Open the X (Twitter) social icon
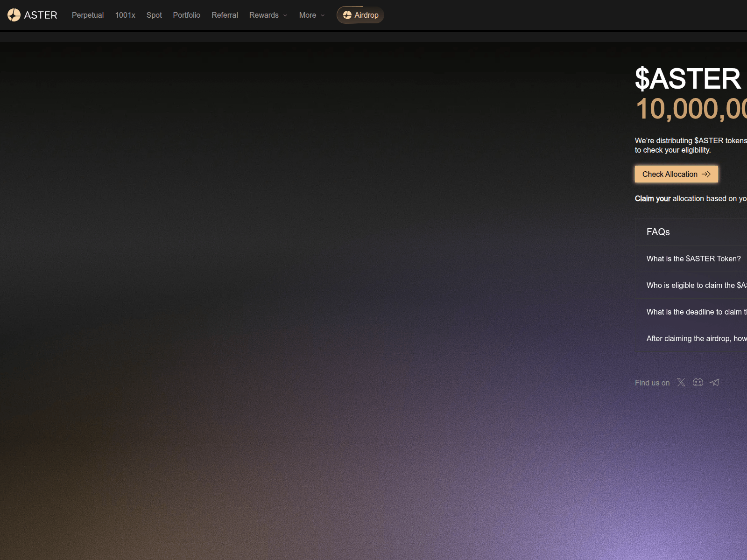Viewport: 747px width, 560px height. pos(681,382)
